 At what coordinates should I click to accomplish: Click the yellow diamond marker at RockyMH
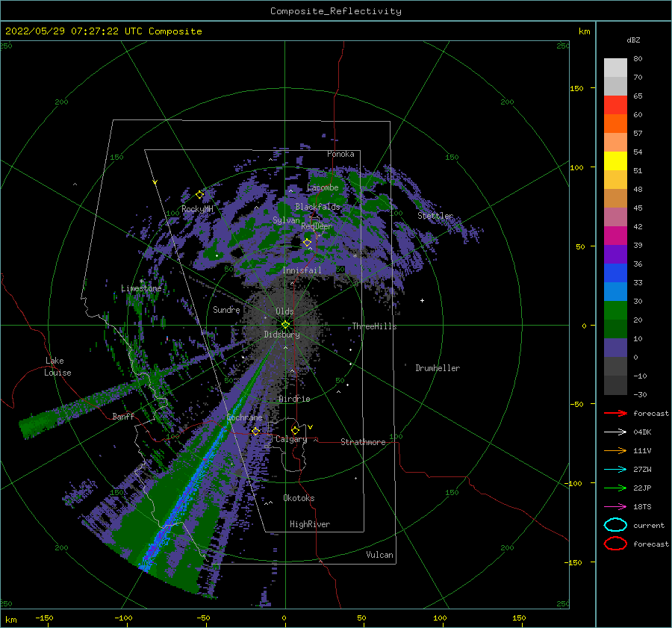click(199, 195)
